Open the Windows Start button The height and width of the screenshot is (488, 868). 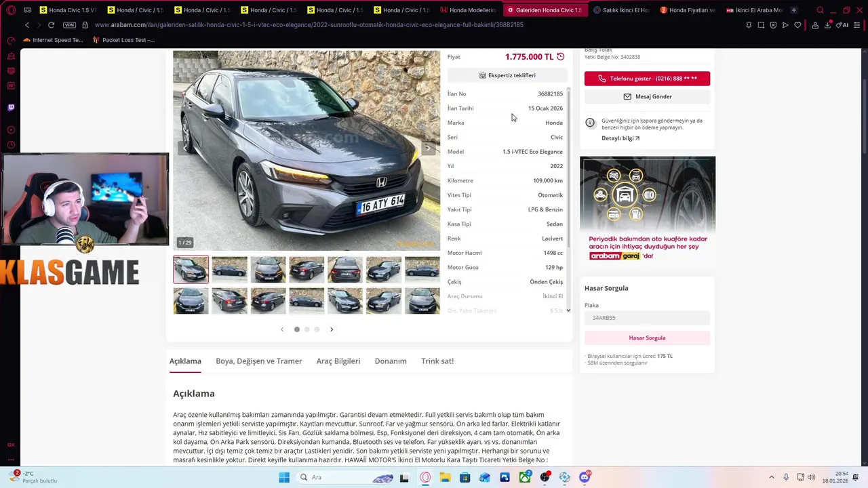[284, 477]
